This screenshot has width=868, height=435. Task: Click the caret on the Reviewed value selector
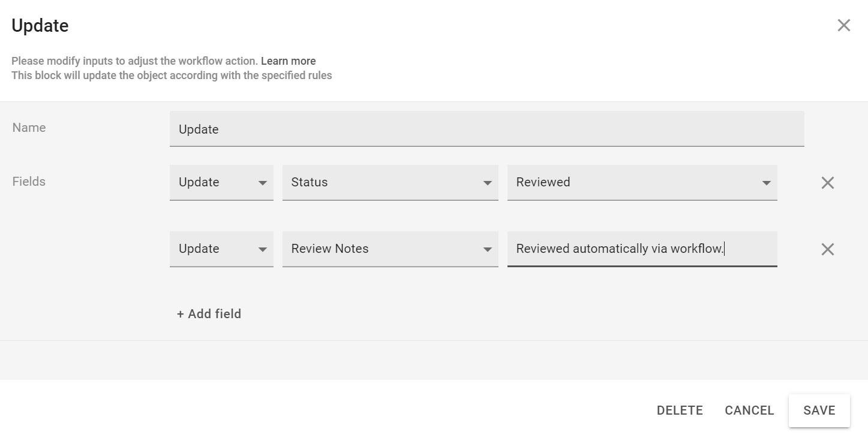coord(766,183)
